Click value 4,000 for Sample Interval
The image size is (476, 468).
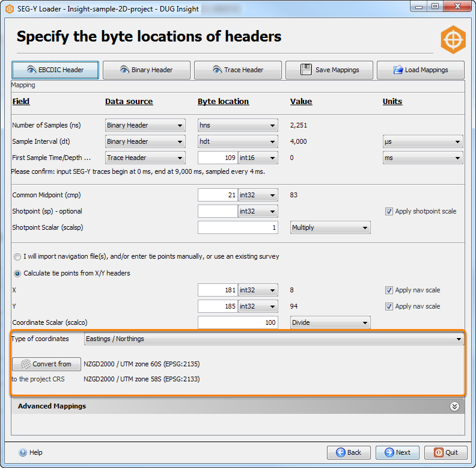299,141
